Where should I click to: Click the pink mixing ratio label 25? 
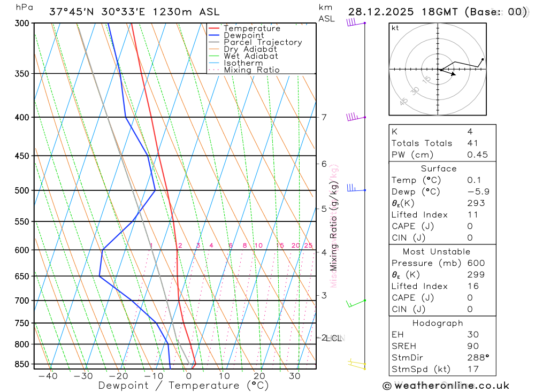pyautogui.click(x=308, y=245)
